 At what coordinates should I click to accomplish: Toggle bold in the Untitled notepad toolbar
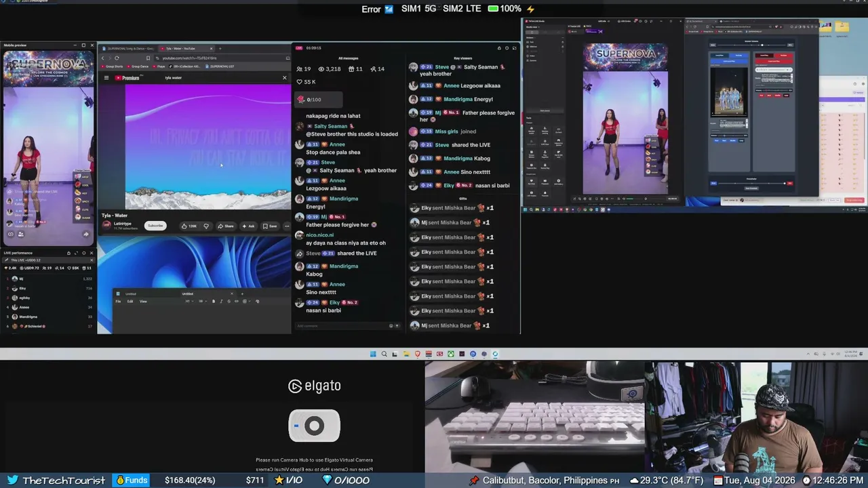(214, 301)
